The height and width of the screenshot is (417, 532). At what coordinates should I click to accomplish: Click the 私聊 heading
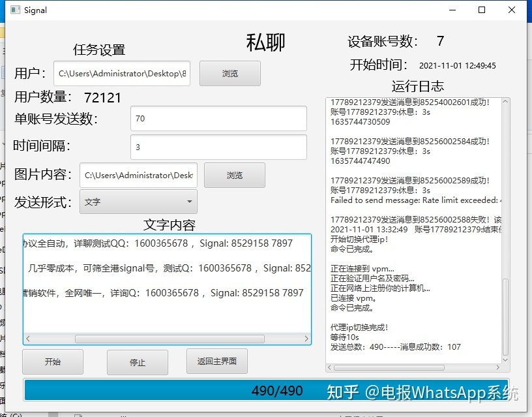tap(265, 43)
